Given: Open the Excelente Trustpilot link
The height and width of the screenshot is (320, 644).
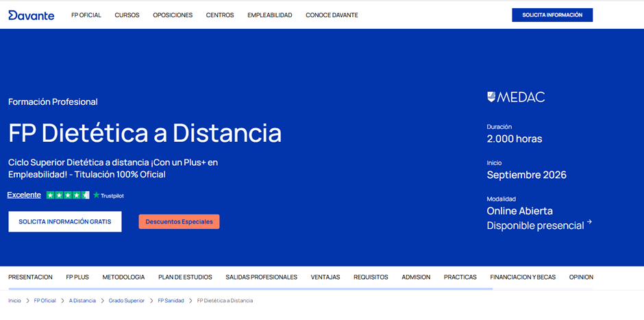Looking at the screenshot, I should tap(24, 195).
